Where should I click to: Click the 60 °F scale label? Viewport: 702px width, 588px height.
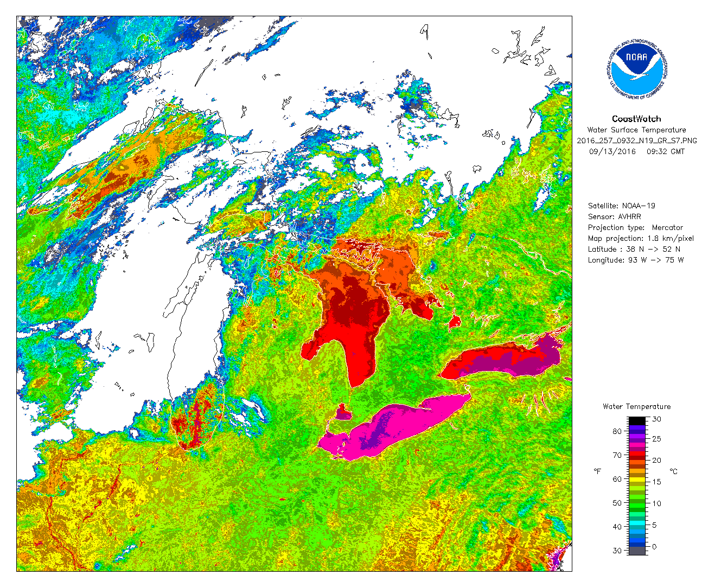617,479
